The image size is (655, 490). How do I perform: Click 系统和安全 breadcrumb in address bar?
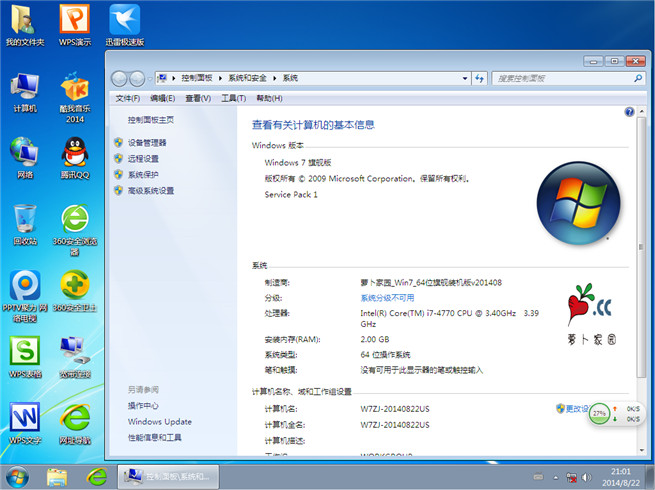247,78
